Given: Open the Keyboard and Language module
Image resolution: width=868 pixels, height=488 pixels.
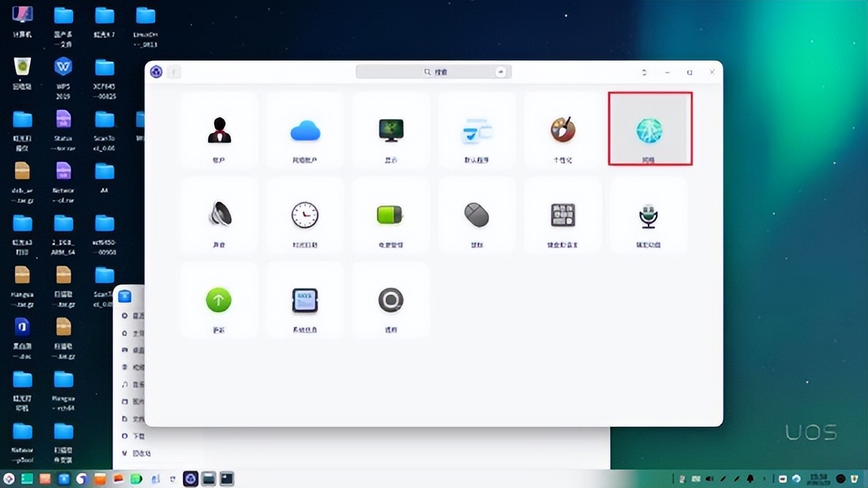Looking at the screenshot, I should click(x=562, y=216).
